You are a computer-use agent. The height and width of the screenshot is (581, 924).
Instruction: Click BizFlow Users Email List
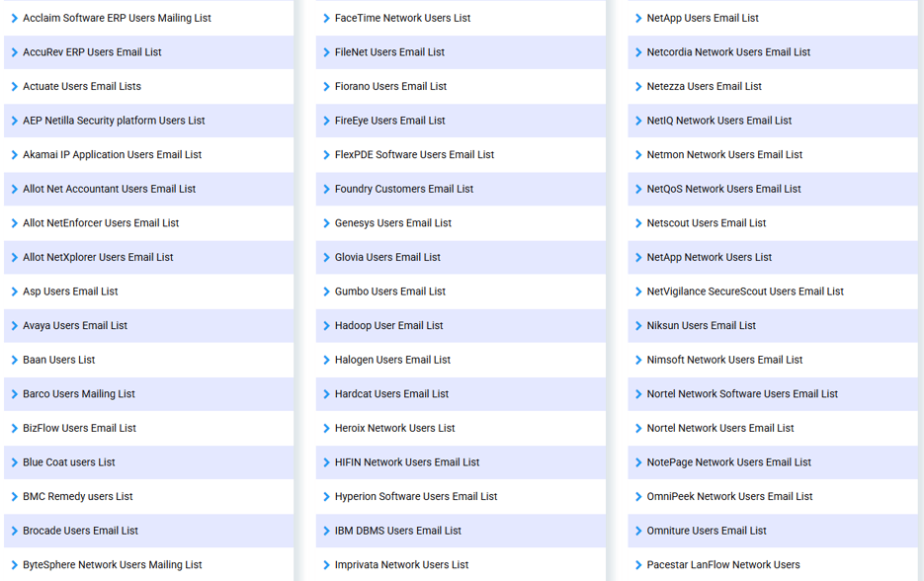pyautogui.click(x=80, y=429)
